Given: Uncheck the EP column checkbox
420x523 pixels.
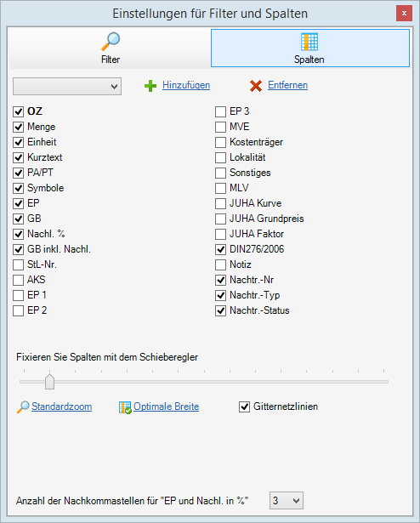Looking at the screenshot, I should click(19, 203).
